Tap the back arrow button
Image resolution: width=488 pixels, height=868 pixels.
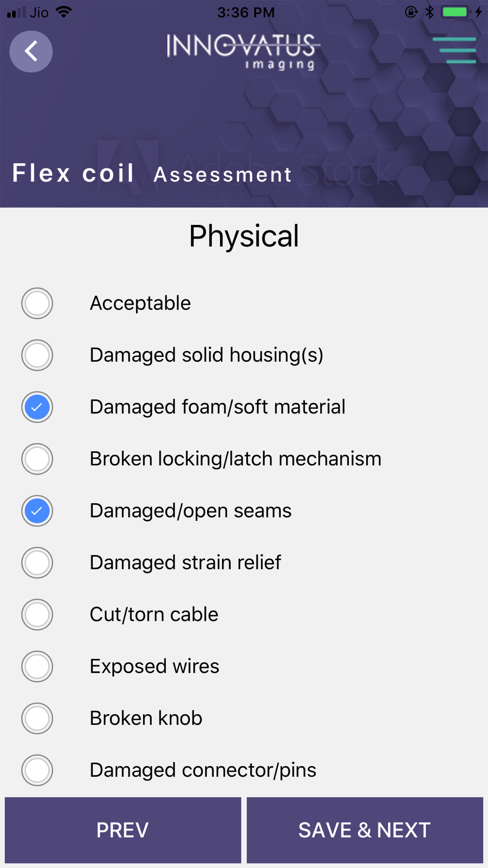(31, 51)
